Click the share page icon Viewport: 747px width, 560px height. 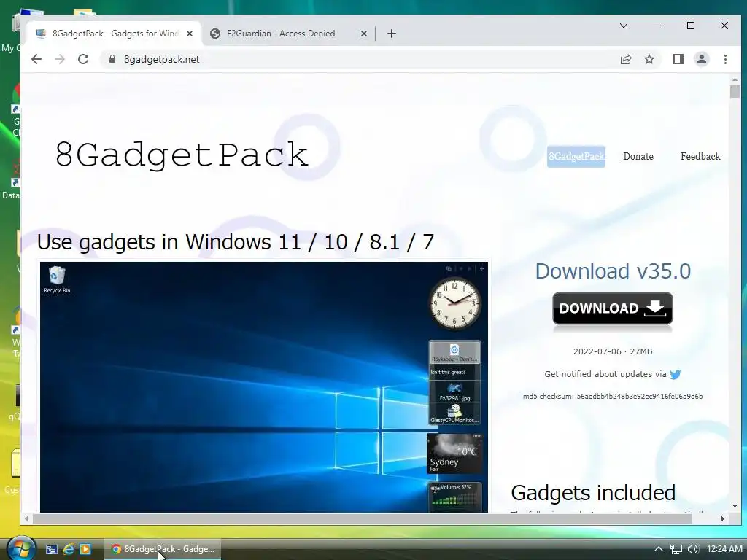[x=626, y=59]
